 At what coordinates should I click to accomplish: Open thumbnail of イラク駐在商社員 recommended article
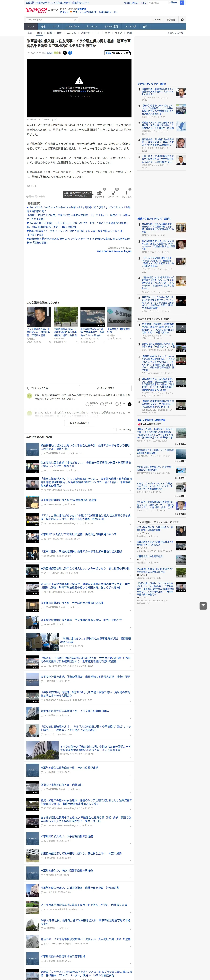pyautogui.click(x=39, y=317)
